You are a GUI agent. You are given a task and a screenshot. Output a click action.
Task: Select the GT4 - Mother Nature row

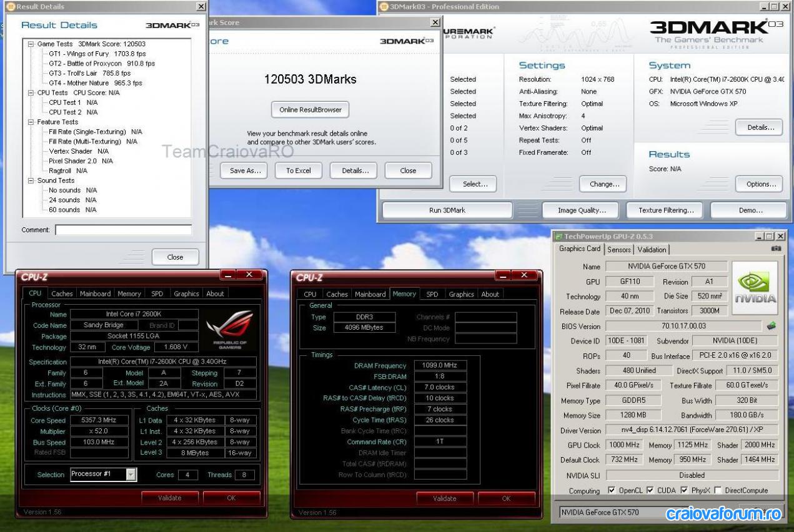click(96, 83)
